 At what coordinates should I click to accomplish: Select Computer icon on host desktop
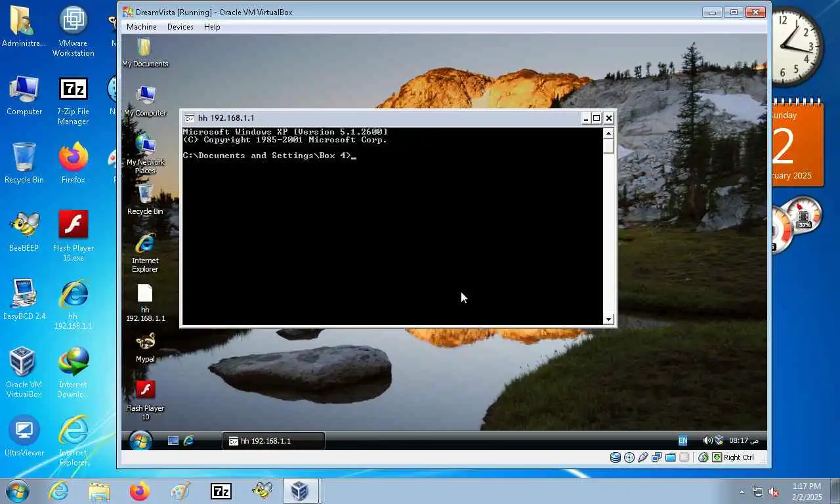(24, 96)
